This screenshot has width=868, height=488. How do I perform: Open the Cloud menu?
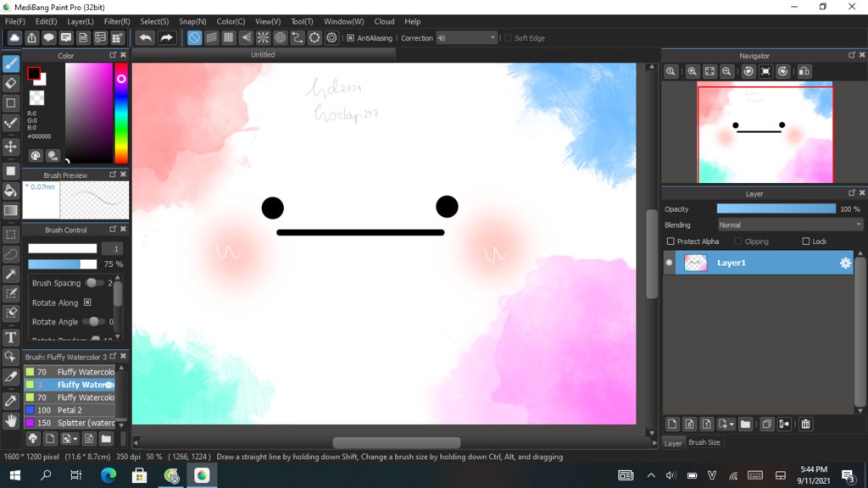click(x=384, y=21)
